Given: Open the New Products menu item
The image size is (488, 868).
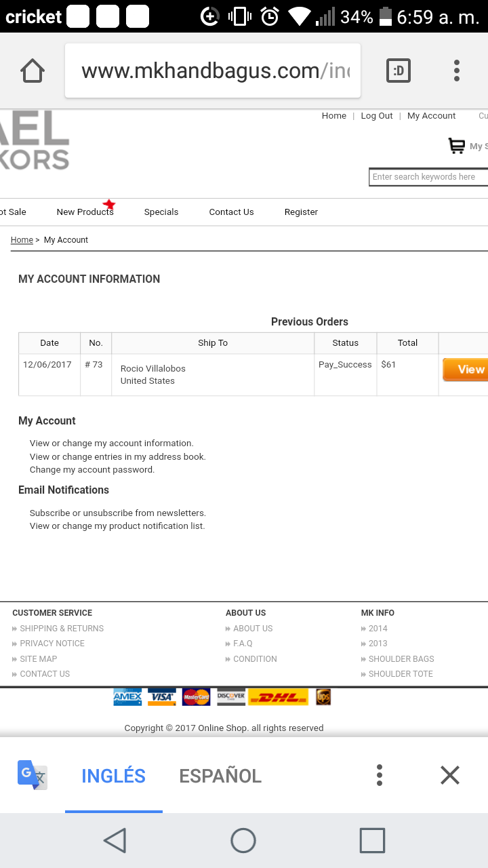Looking at the screenshot, I should point(85,212).
